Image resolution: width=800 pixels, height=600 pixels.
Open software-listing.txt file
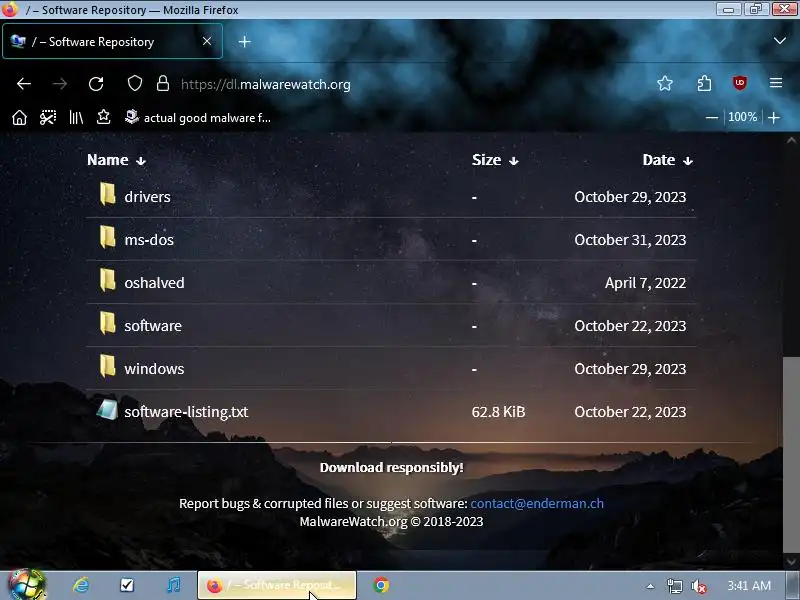186,412
